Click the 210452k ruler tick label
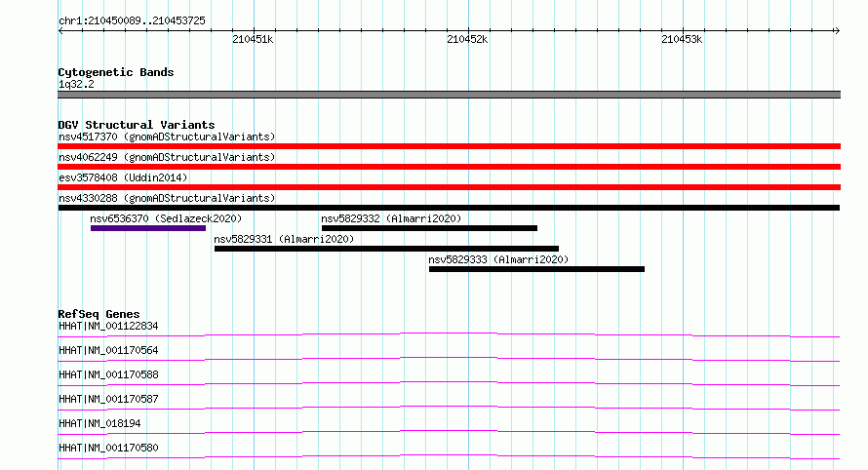 click(467, 39)
